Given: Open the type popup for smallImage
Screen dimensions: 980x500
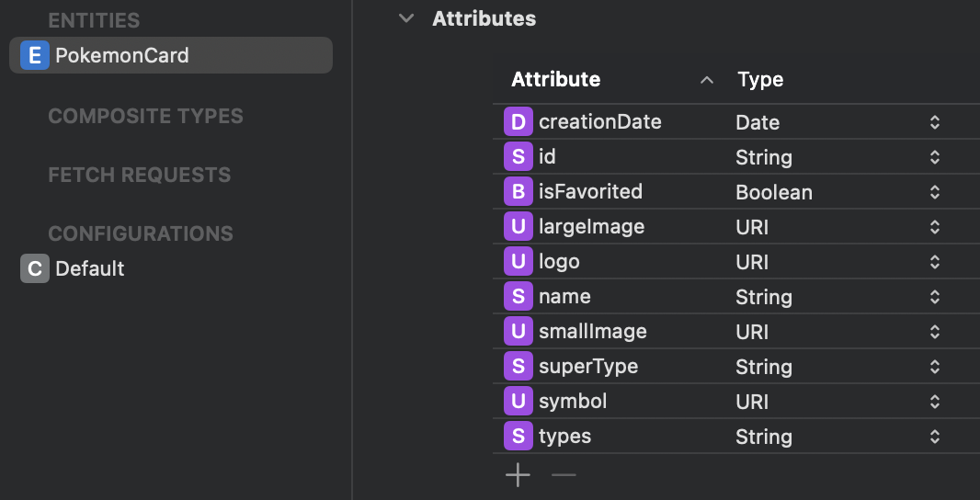Looking at the screenshot, I should (934, 332).
